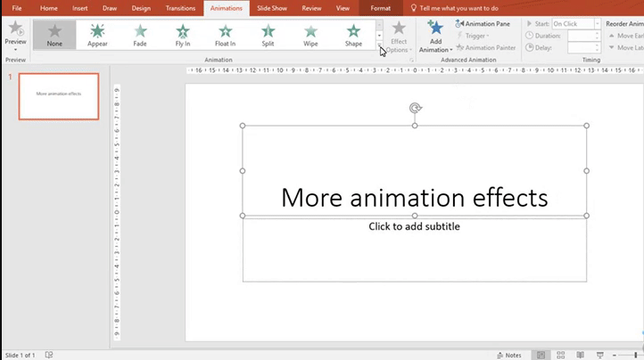This screenshot has height=360, width=644.
Task: Open the Add Animation menu
Action: point(435,37)
